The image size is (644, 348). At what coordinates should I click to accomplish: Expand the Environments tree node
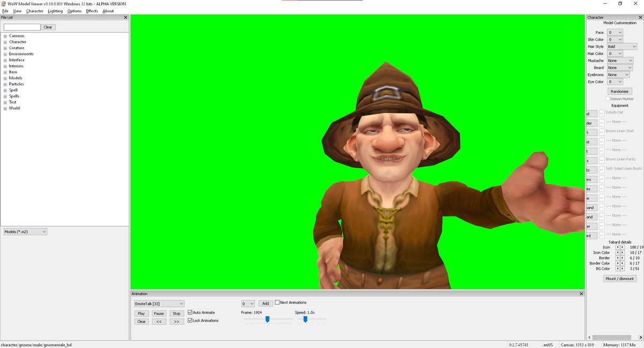pyautogui.click(x=5, y=54)
